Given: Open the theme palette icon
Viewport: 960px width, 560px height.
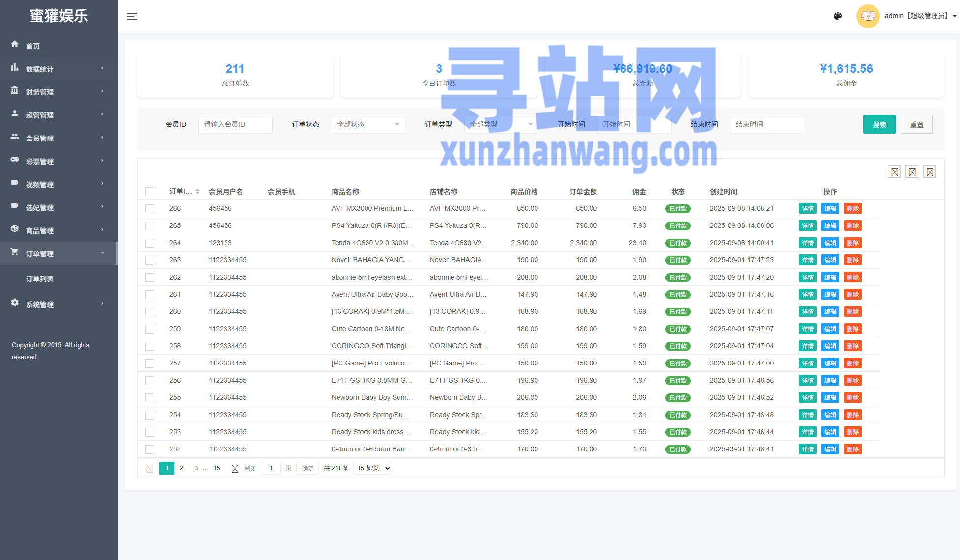Looking at the screenshot, I should (x=838, y=16).
